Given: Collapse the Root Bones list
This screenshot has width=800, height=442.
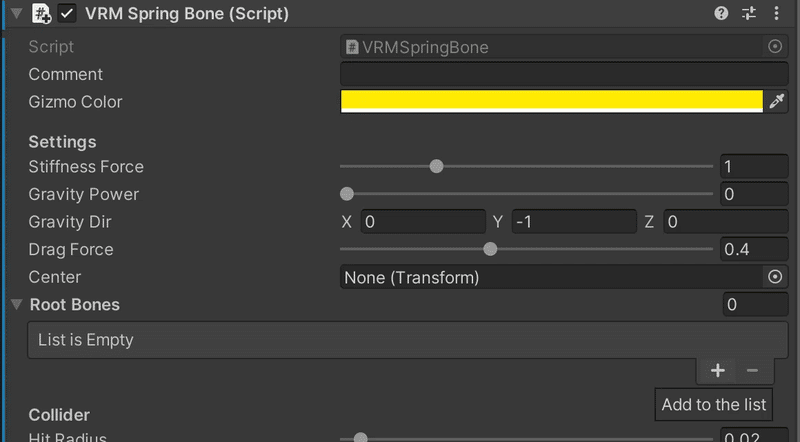Looking at the screenshot, I should coord(17,304).
